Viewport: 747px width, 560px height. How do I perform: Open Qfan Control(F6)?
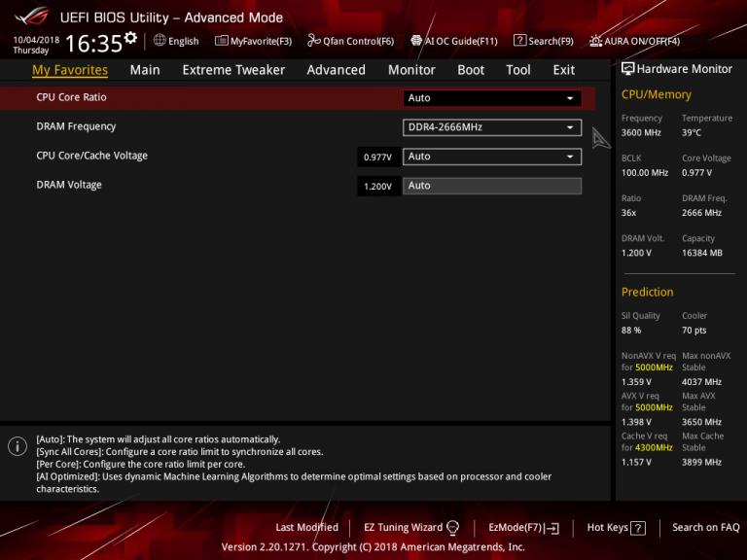pyautogui.click(x=358, y=42)
